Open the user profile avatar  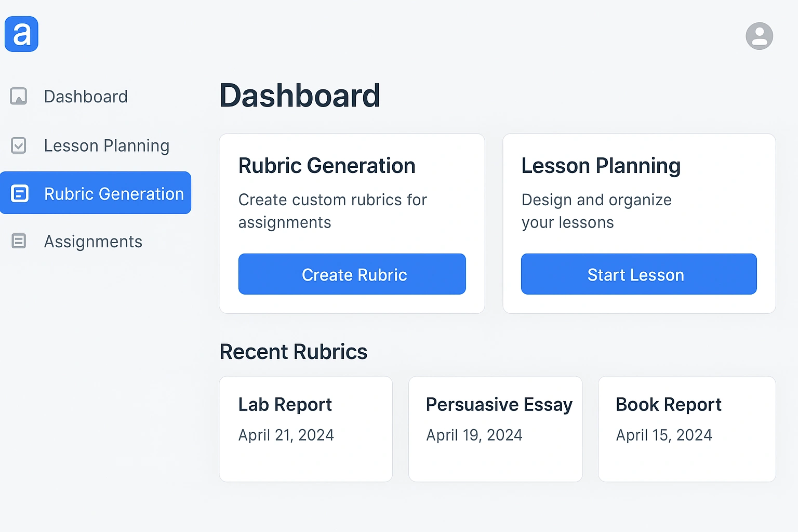click(x=759, y=36)
